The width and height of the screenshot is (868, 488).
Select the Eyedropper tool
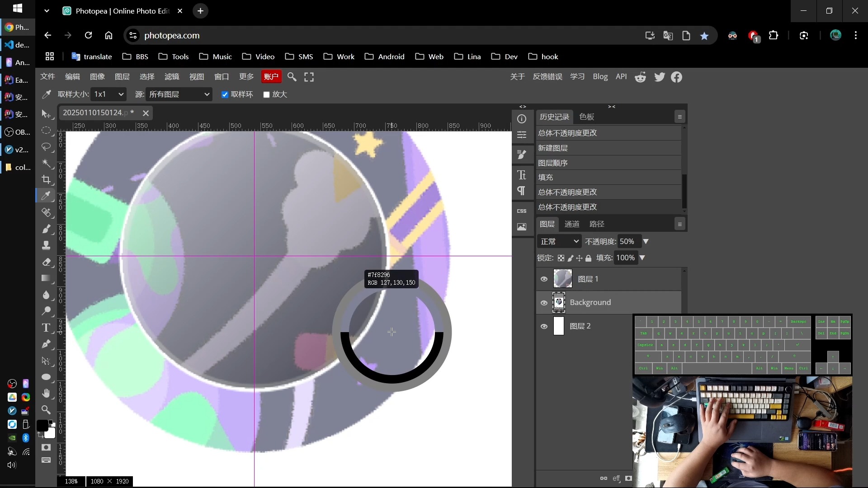(x=46, y=196)
